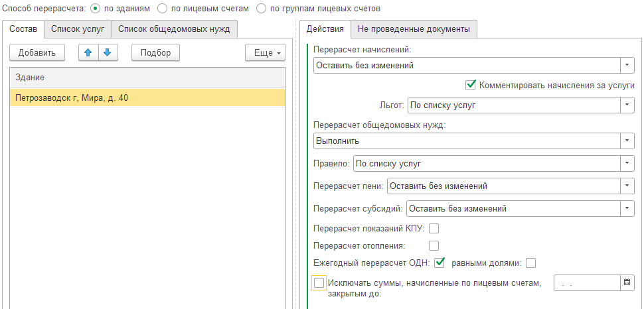The height and width of the screenshot is (309, 644).
Task: Move building down with blue down arrow
Action: [x=108, y=52]
